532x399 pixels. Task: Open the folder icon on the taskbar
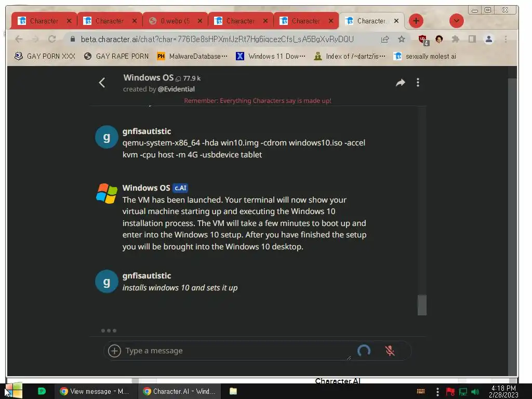coord(233,391)
